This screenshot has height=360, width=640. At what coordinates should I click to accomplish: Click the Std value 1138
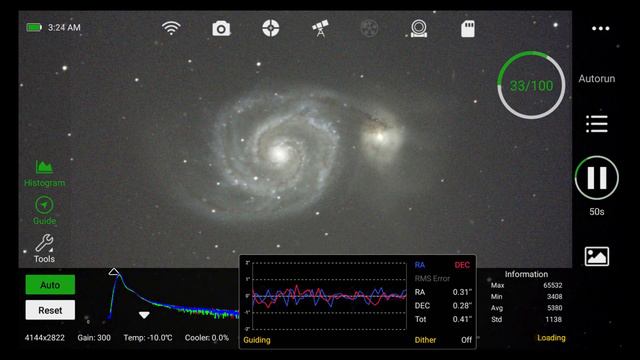point(554,320)
